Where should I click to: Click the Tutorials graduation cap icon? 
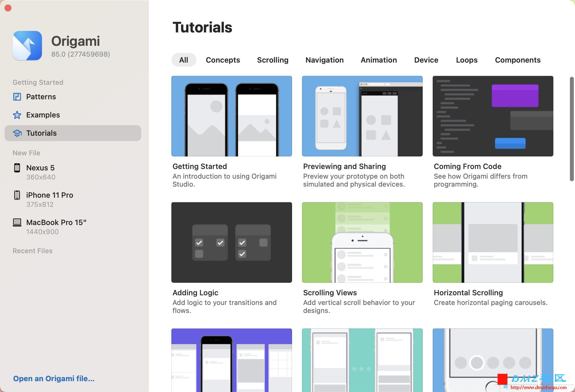pyautogui.click(x=17, y=133)
